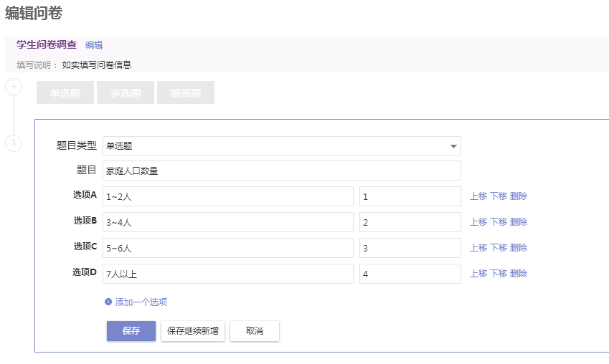The height and width of the screenshot is (364, 609).
Task: Click the 保存 button
Action: 131,331
